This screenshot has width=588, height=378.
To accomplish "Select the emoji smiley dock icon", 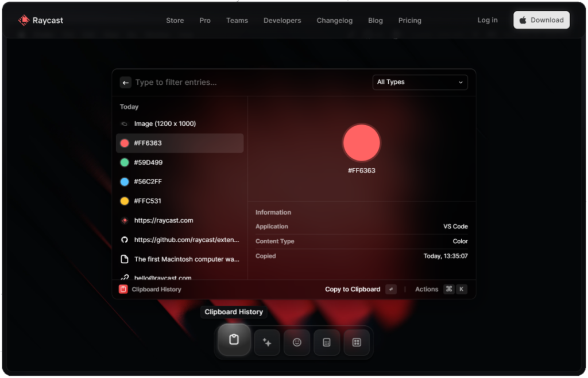I will point(297,342).
